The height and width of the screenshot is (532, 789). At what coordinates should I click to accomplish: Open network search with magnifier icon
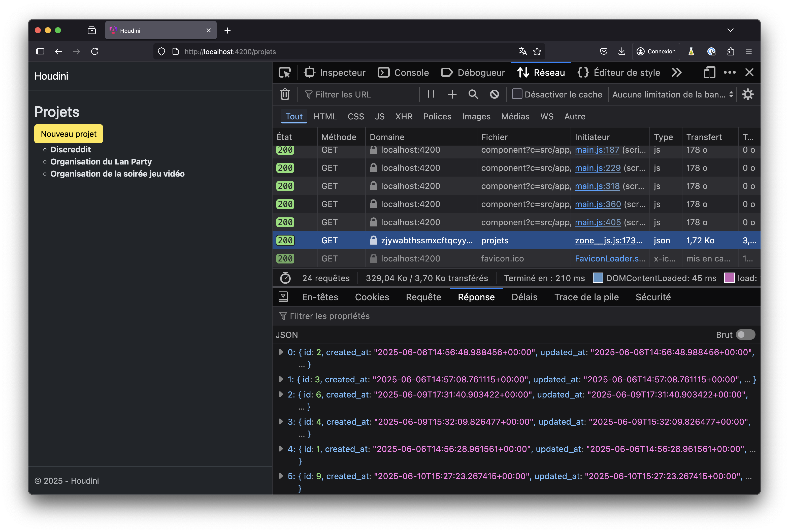tap(473, 94)
